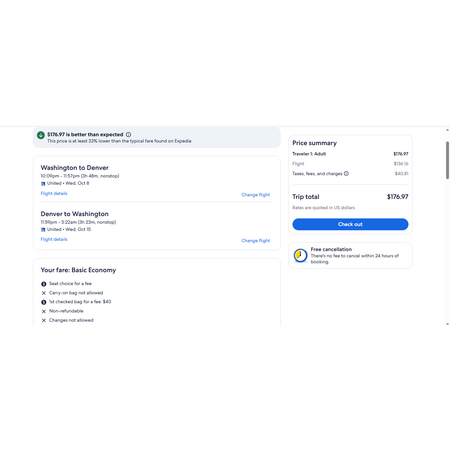Change flight for Washington to Denver
The image size is (450, 450).
pyautogui.click(x=256, y=195)
